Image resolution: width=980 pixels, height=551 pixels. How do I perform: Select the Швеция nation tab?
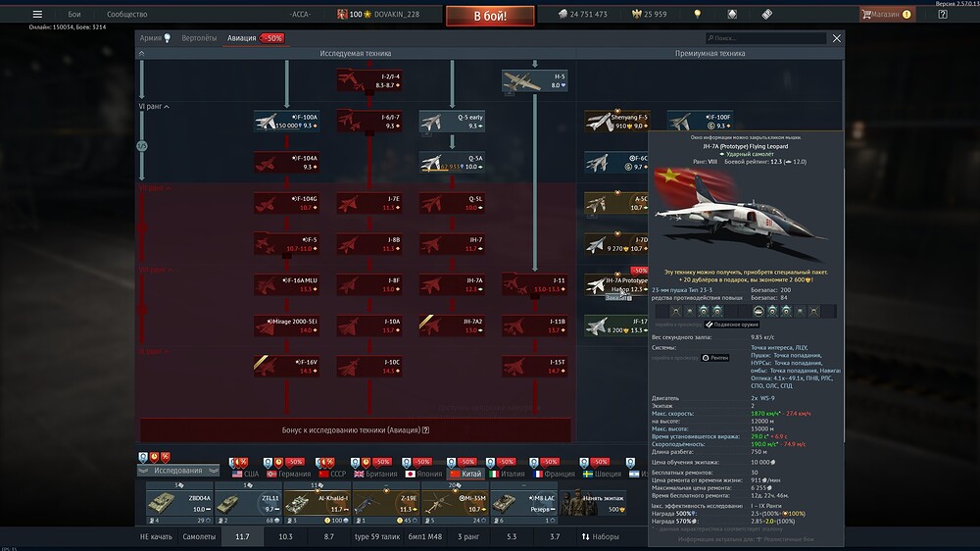pyautogui.click(x=602, y=474)
